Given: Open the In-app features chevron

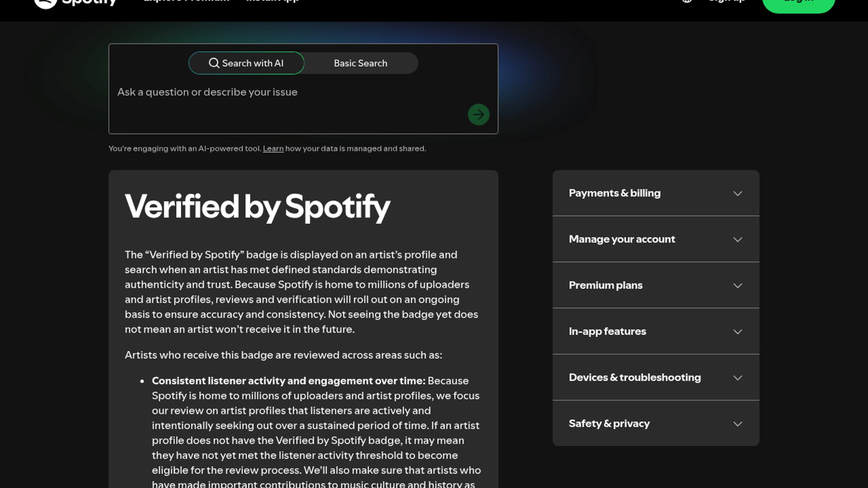Looking at the screenshot, I should [x=737, y=332].
